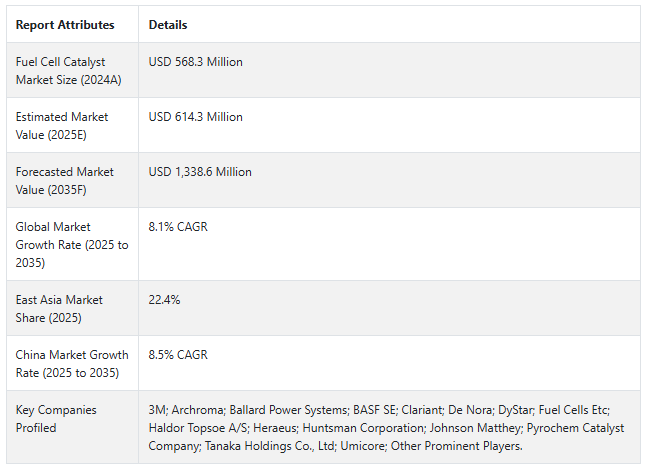Screen dimensions: 645x466
Task: Click the USD 1,338.6 Million value
Action: click(x=200, y=172)
